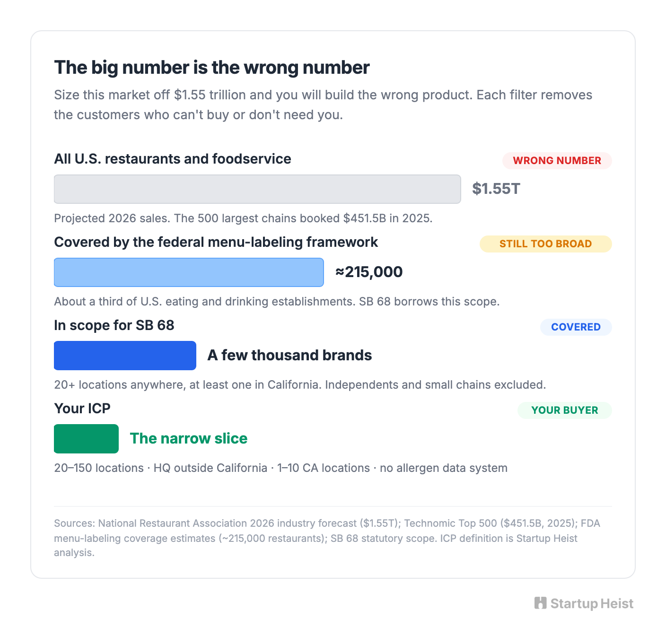Viewport: 666px width, 644px height.
Task: Click the 'In scope for SB 68' heading
Action: click(114, 325)
